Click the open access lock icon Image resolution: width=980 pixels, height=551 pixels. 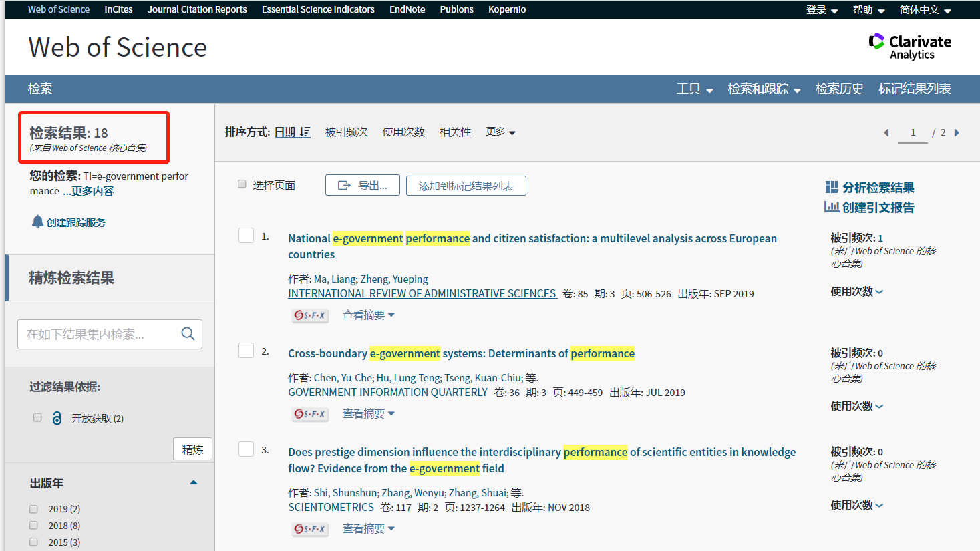57,418
